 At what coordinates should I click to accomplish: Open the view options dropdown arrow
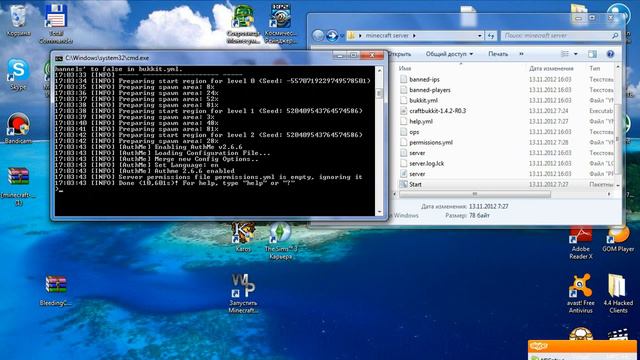click(x=576, y=54)
